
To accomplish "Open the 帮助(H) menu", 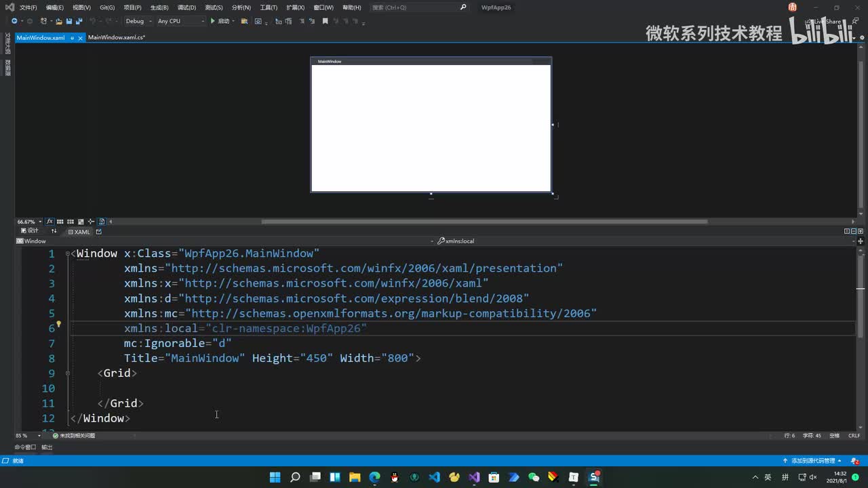I will click(352, 7).
